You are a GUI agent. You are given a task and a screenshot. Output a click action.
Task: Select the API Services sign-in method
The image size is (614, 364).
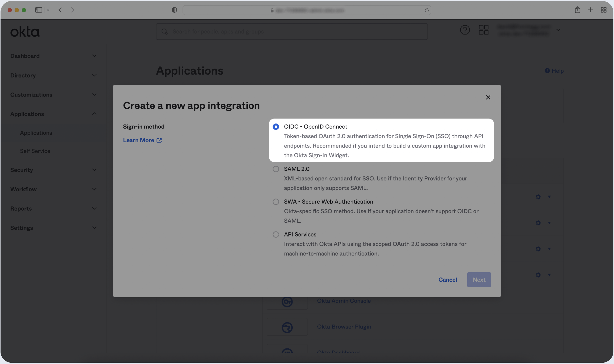[276, 235]
